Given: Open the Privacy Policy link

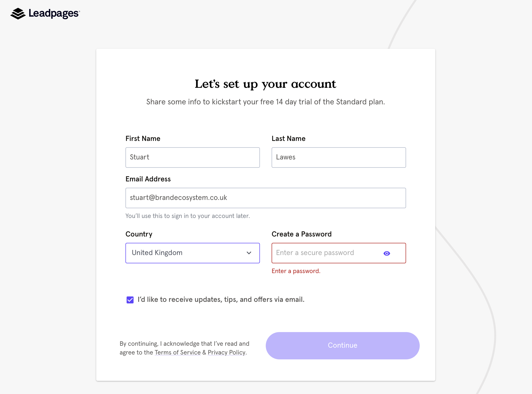Looking at the screenshot, I should (227, 352).
